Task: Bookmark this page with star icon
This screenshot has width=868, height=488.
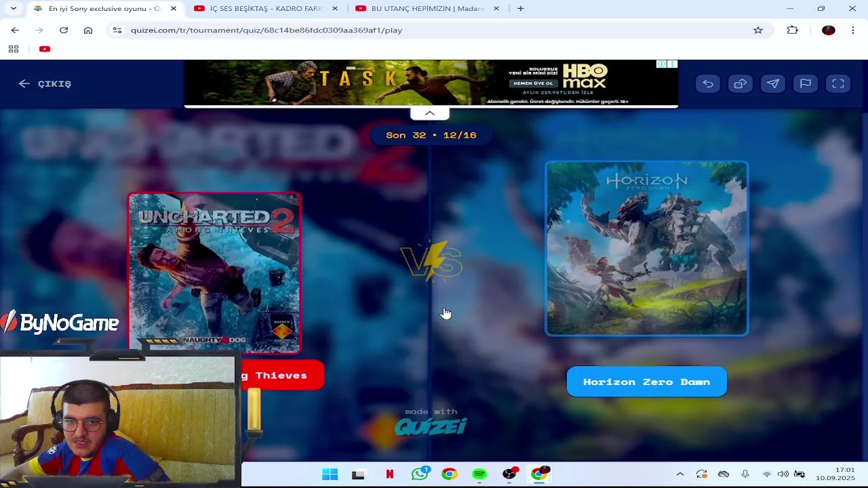Action: [x=758, y=30]
